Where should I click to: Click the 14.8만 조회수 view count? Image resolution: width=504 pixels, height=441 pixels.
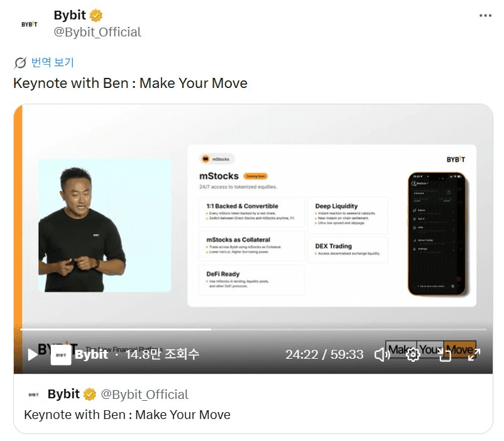(162, 354)
